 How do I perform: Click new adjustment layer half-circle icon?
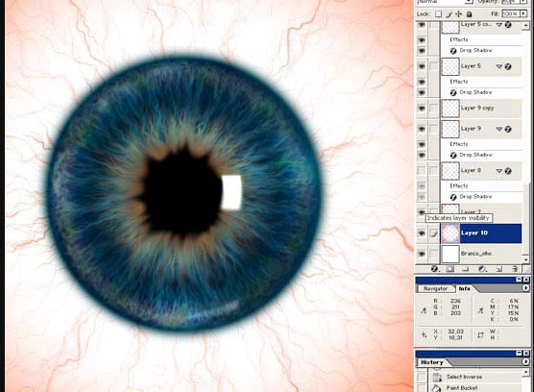[x=482, y=269]
